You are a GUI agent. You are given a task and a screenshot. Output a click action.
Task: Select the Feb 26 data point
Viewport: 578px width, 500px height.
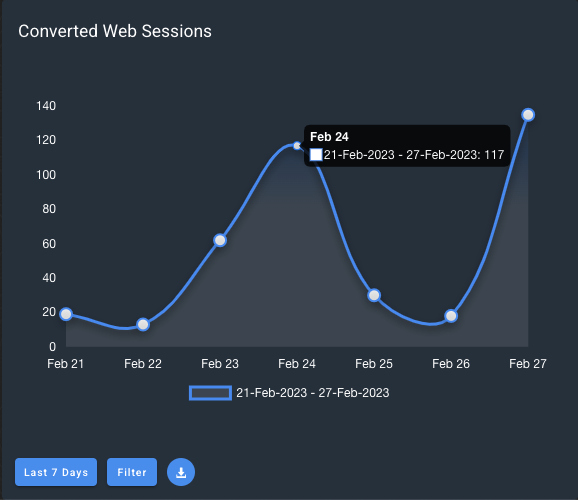[x=451, y=316]
